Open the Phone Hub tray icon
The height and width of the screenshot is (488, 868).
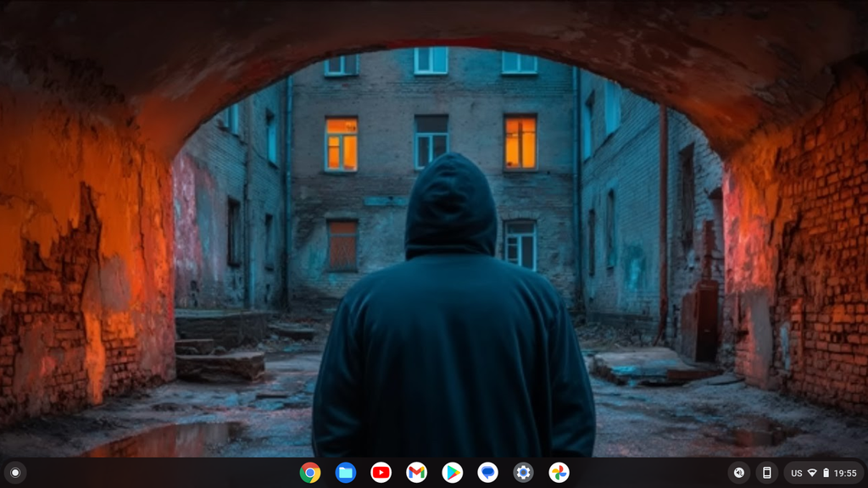pyautogui.click(x=766, y=473)
